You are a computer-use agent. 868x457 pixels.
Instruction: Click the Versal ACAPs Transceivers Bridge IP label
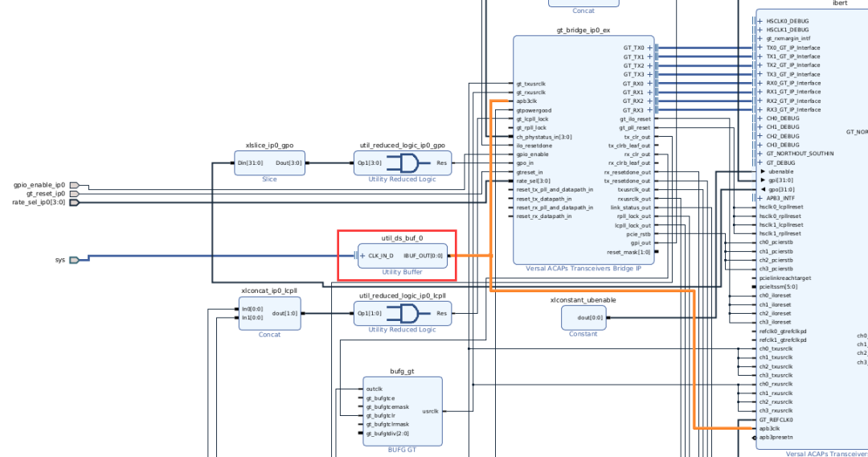click(x=583, y=268)
